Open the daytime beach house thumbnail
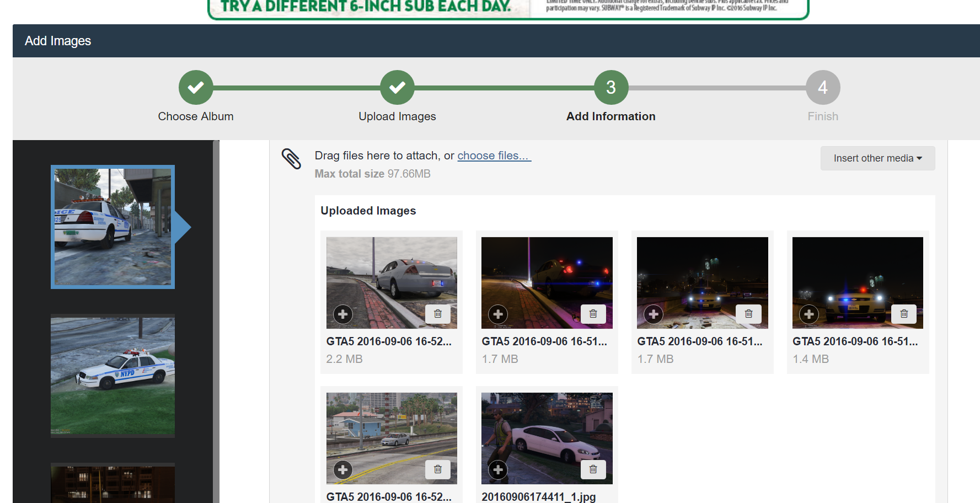The height and width of the screenshot is (503, 980). 392,438
